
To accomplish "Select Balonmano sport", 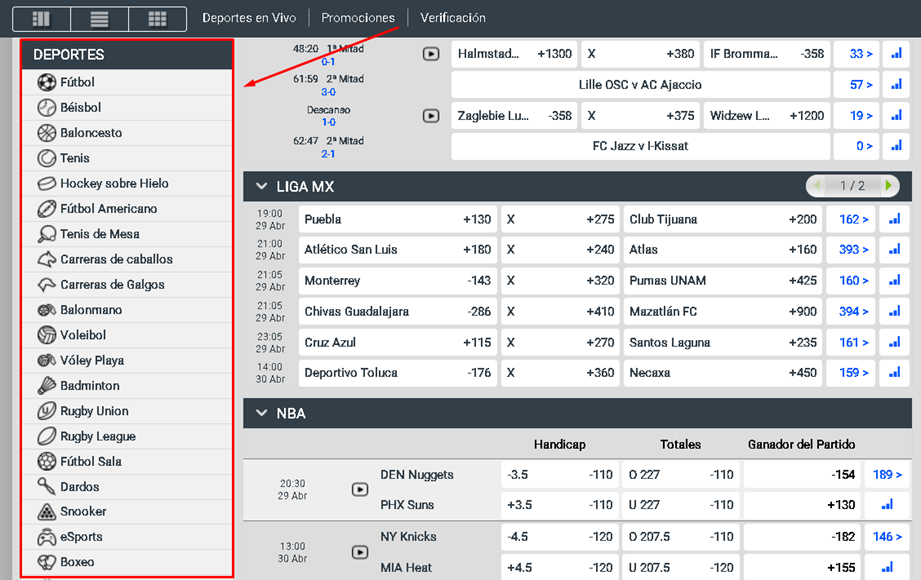I will point(127,310).
